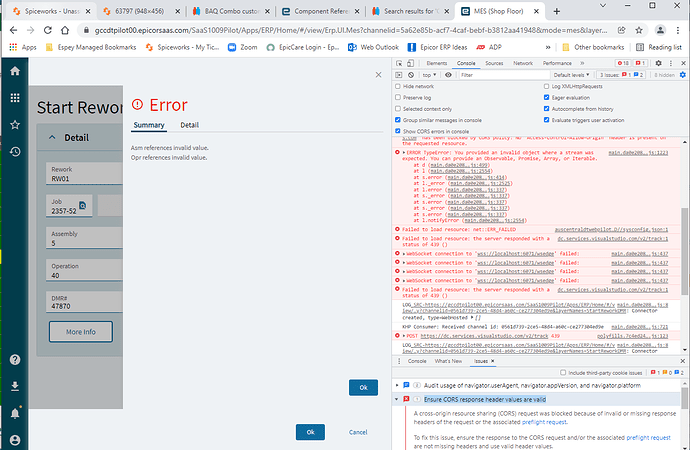Expand the ERROR TypeError console entry
This screenshot has width=690, height=450.
point(404,153)
